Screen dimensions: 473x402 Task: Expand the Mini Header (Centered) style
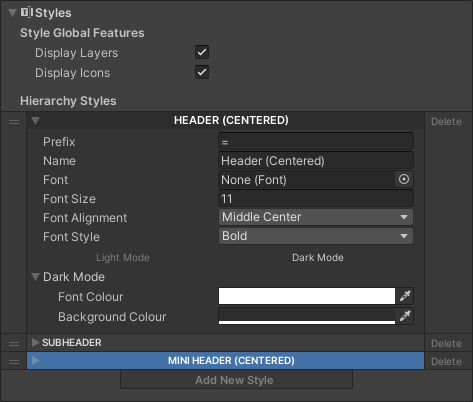tap(35, 360)
